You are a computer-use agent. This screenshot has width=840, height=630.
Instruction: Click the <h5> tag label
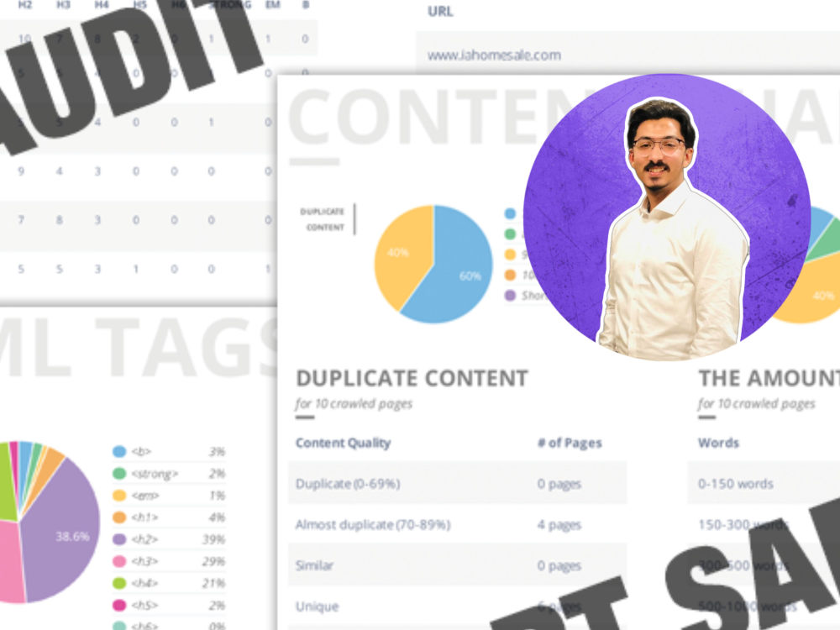point(144,605)
